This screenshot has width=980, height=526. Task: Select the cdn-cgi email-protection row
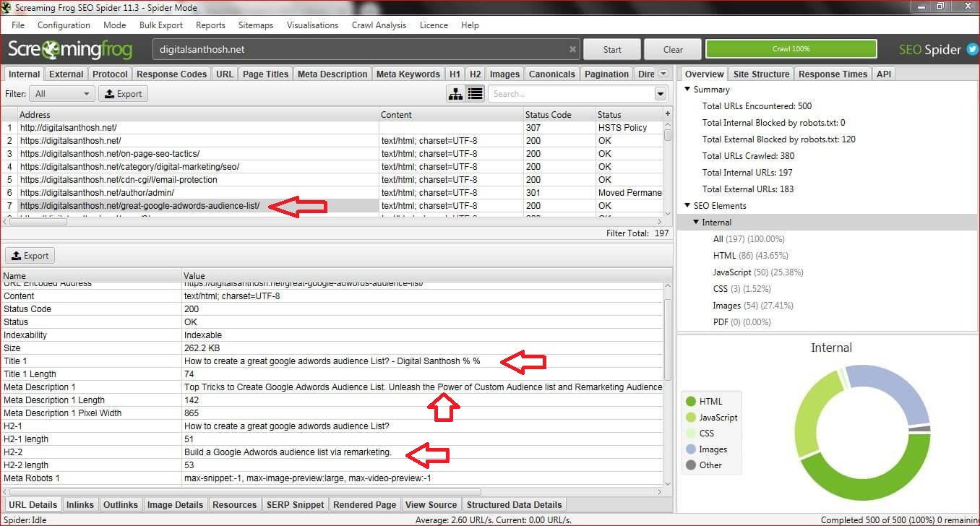tap(332, 180)
